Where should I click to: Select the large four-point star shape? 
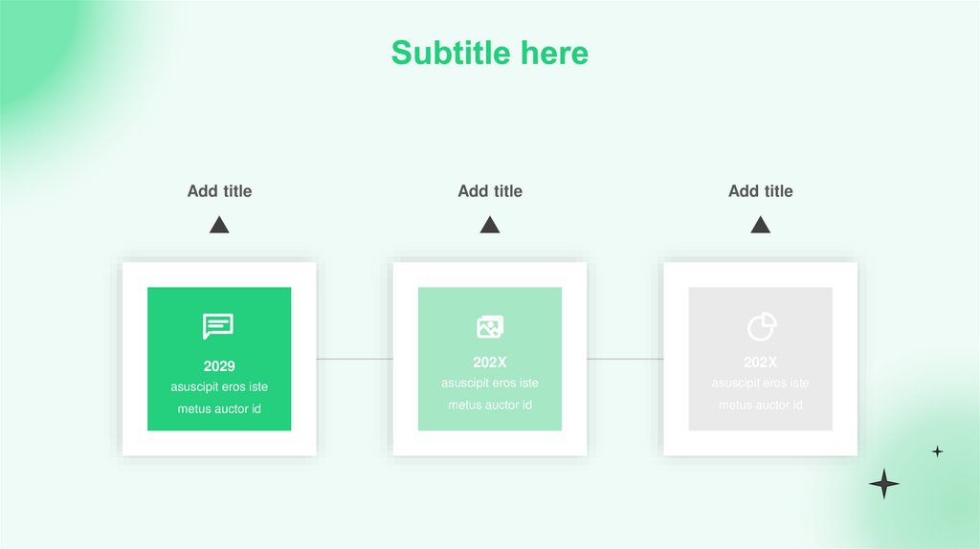point(883,484)
